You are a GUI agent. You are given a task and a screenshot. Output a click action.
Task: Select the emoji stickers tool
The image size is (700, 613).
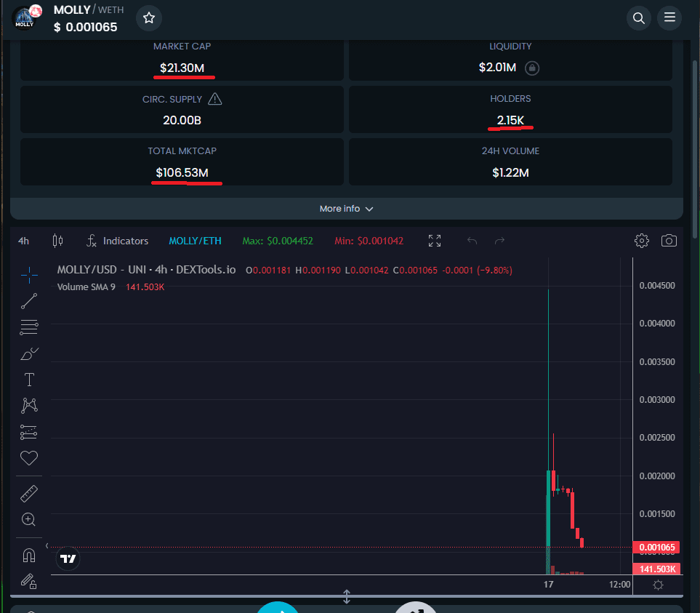pos(28,457)
